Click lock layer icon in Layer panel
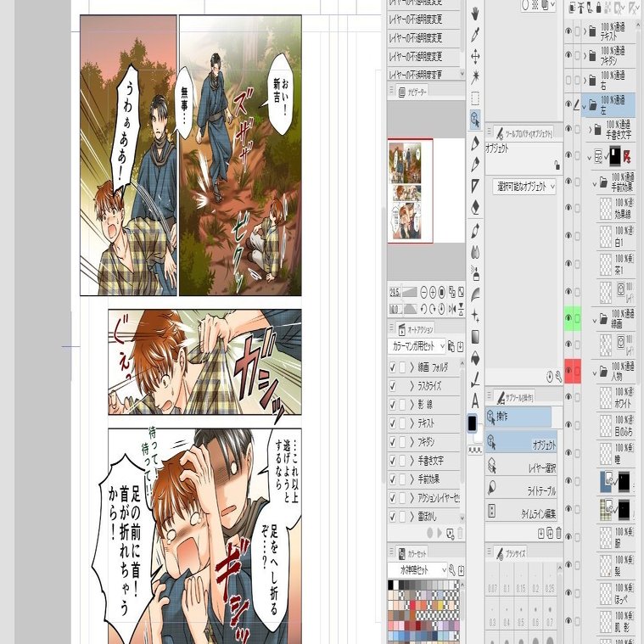This screenshot has height=644, width=644. tap(598, 7)
